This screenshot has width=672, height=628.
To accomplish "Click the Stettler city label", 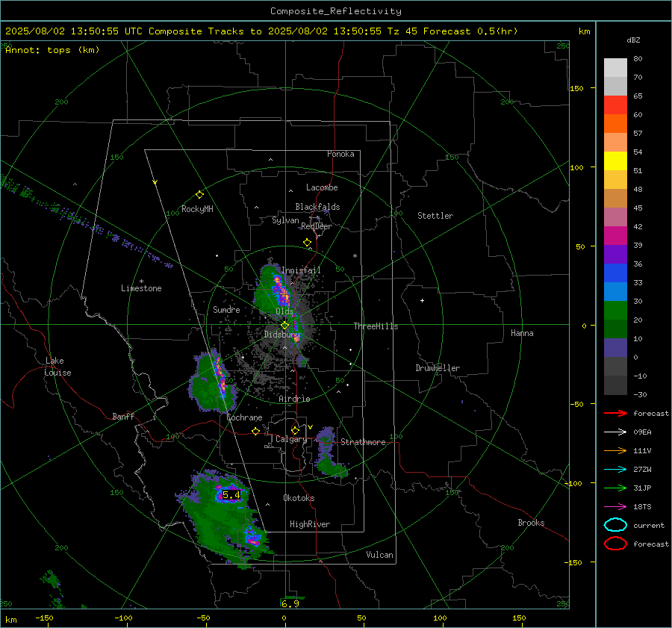I will click(x=435, y=216).
